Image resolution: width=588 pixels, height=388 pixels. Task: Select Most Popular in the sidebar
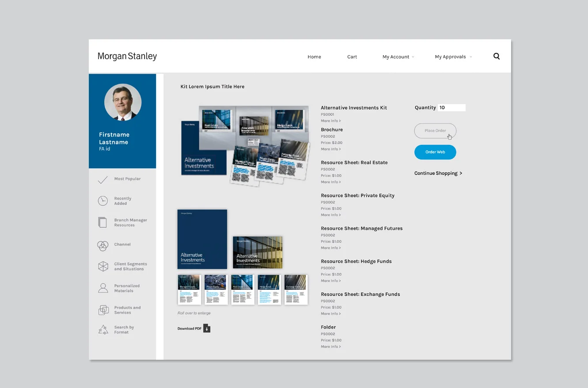[x=127, y=179]
